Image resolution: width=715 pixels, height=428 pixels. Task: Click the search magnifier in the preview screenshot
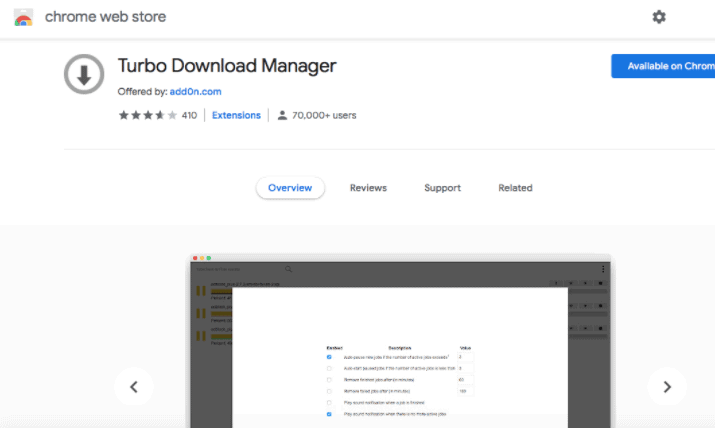pyautogui.click(x=288, y=269)
